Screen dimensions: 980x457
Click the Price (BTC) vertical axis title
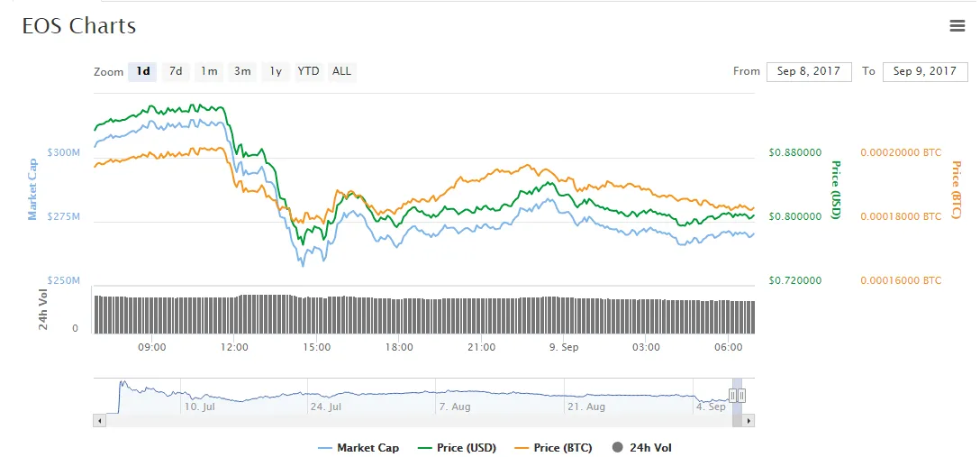pyautogui.click(x=956, y=190)
